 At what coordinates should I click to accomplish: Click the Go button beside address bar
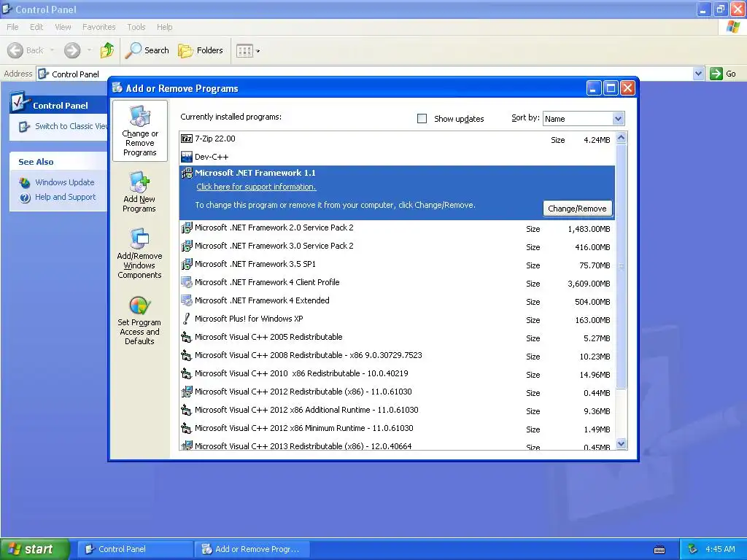[x=723, y=74]
